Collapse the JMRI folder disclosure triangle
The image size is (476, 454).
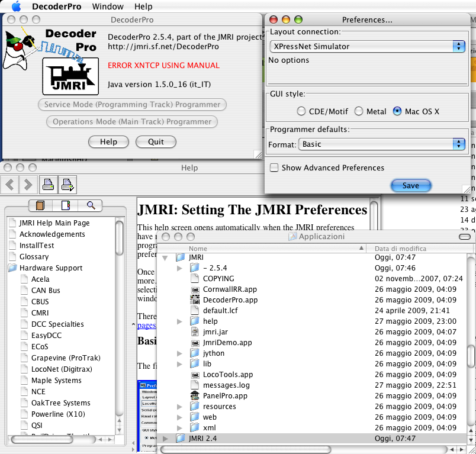165,258
